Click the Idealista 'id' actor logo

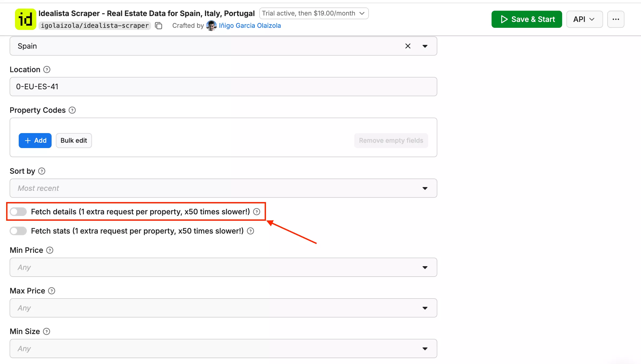(25, 19)
